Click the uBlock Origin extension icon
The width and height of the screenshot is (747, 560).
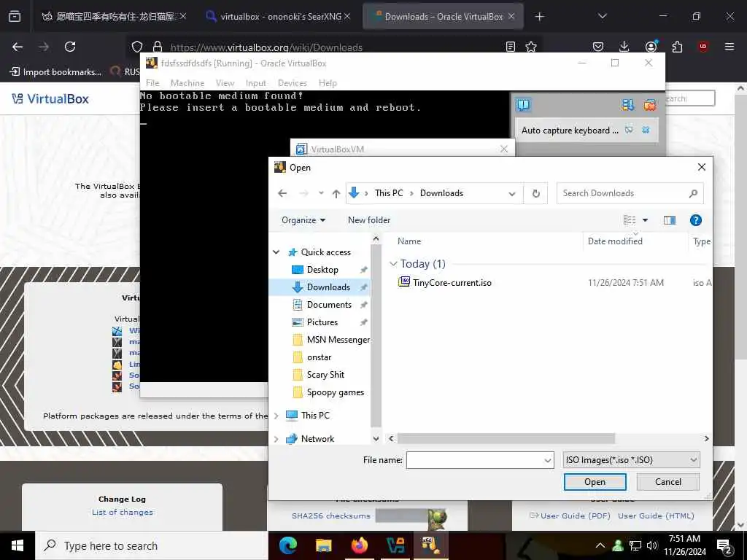point(703,47)
